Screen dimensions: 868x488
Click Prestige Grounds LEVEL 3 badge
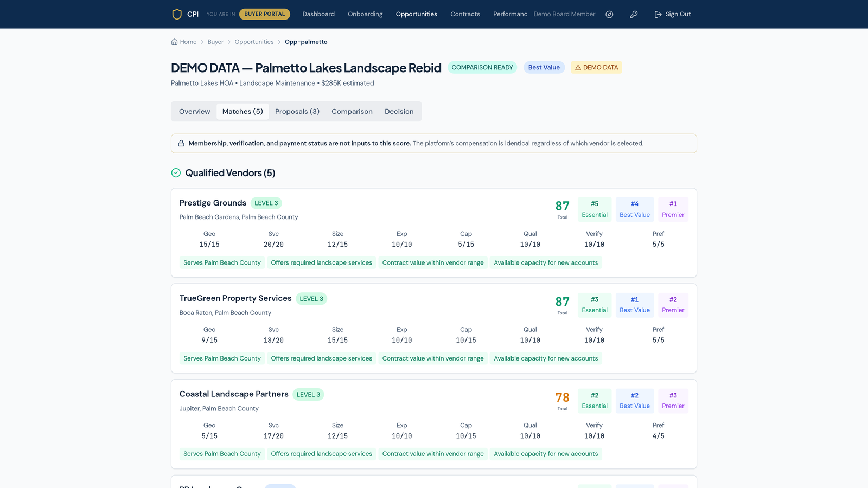point(266,203)
